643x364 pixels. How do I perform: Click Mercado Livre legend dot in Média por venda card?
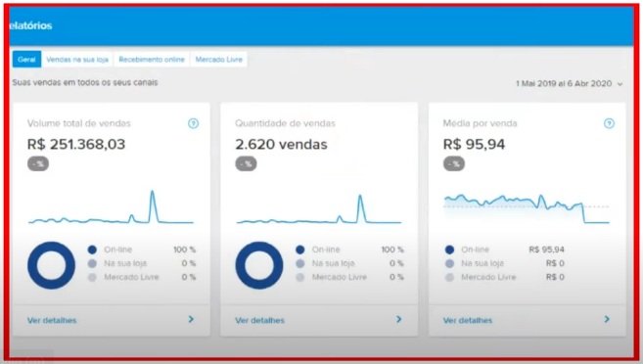tap(450, 278)
